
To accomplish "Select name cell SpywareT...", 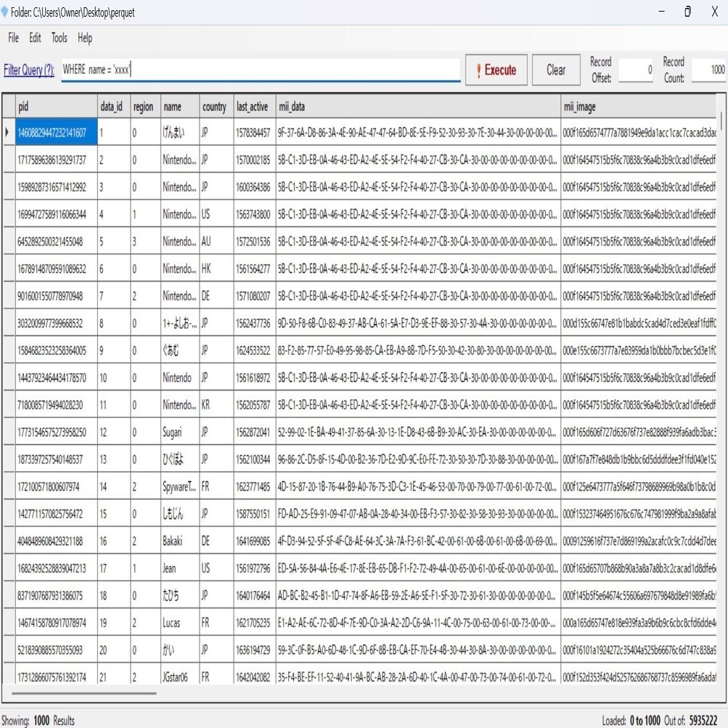I will 180,486.
